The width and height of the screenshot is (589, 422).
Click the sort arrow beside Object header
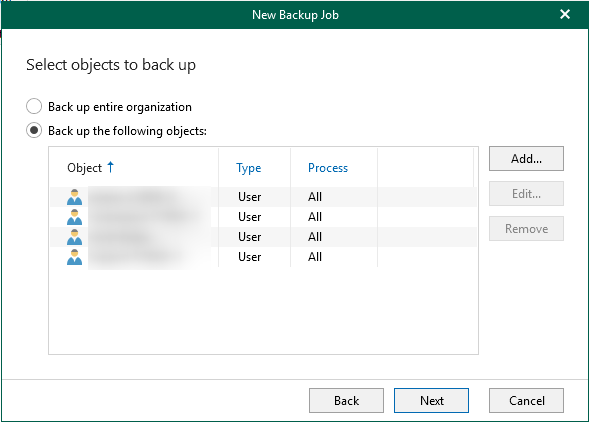[110, 167]
